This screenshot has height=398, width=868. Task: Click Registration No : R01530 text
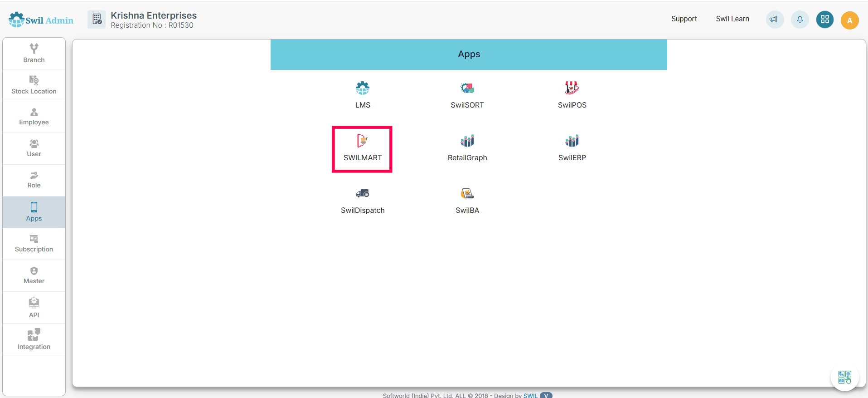[152, 25]
